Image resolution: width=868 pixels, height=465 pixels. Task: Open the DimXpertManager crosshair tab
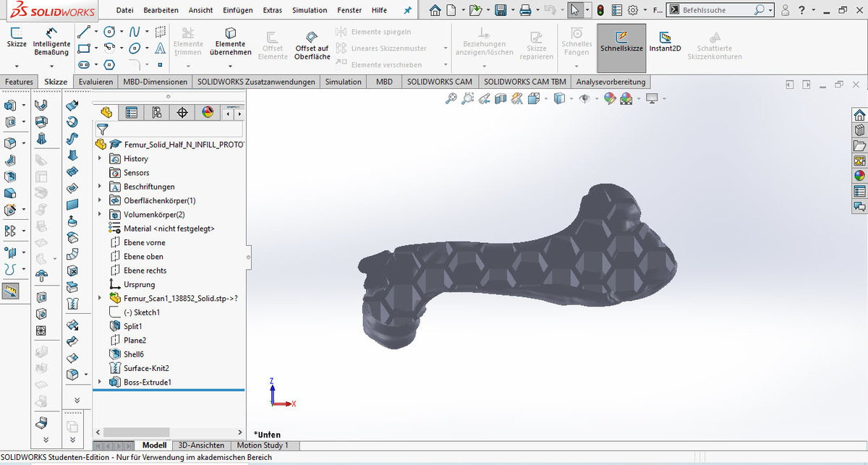click(x=182, y=113)
